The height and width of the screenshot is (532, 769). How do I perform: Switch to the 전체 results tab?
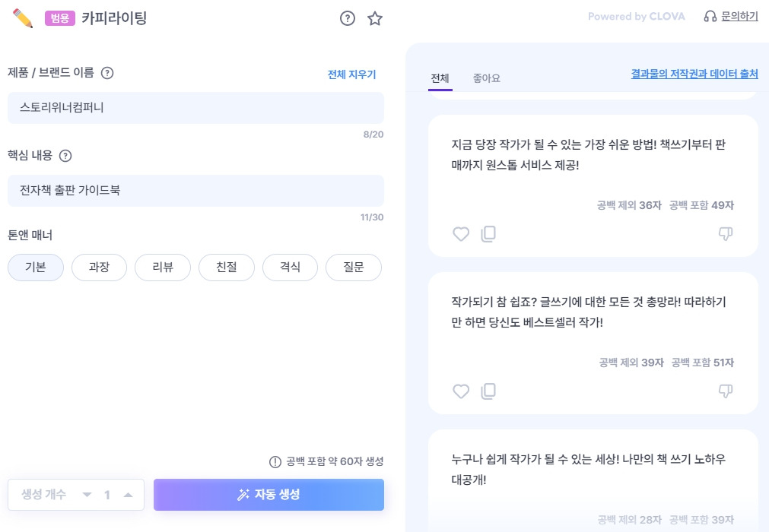(440, 78)
